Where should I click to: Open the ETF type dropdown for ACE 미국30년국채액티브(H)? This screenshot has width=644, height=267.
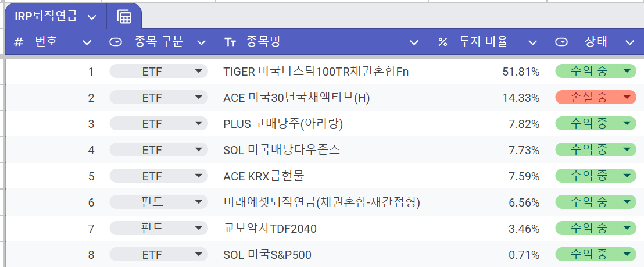(159, 98)
